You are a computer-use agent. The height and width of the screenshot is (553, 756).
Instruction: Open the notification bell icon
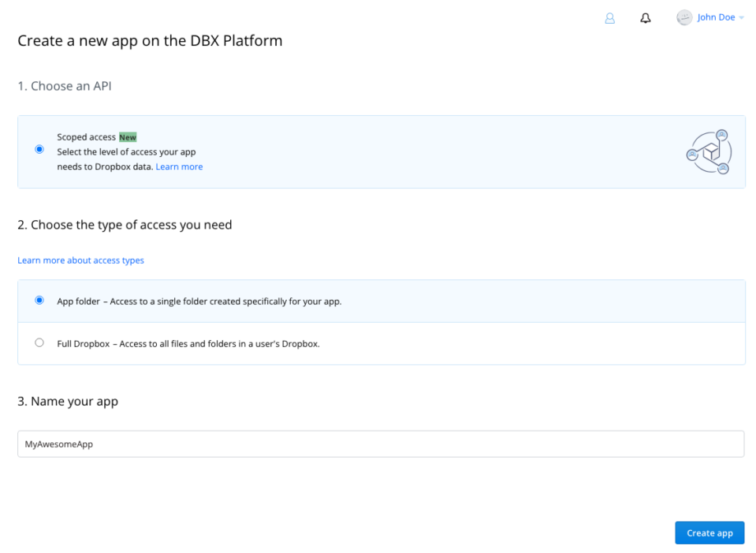tap(645, 17)
